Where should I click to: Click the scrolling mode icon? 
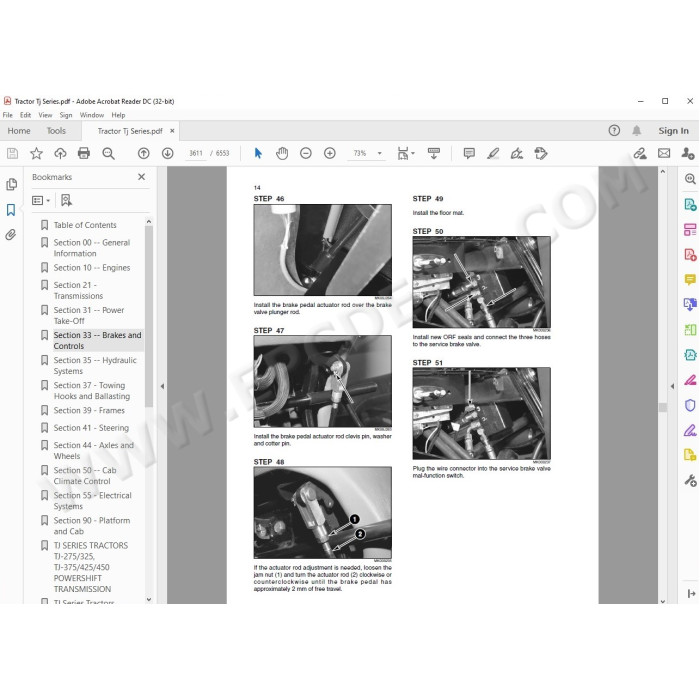433,154
